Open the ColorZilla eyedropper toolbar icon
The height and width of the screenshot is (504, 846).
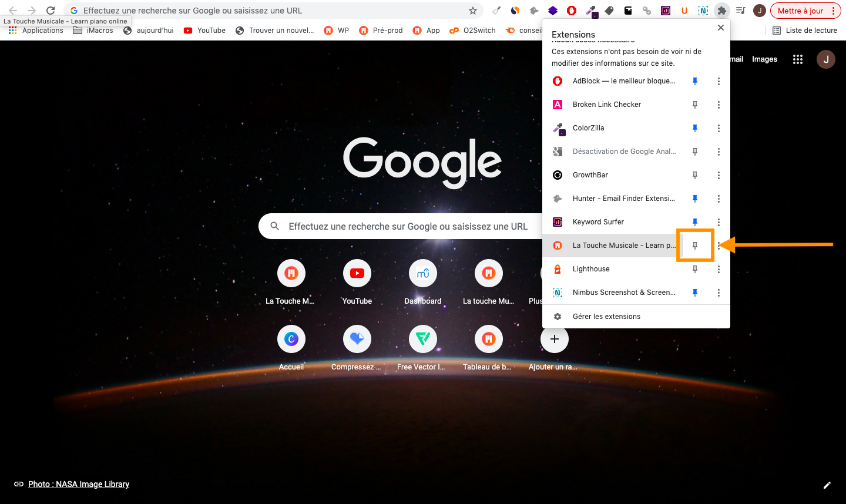click(x=591, y=11)
